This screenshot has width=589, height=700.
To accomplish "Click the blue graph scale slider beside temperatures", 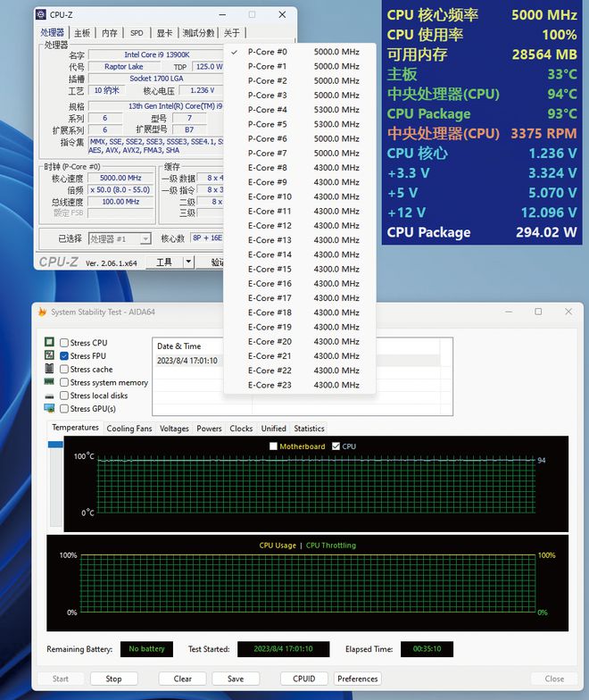I will point(55,445).
